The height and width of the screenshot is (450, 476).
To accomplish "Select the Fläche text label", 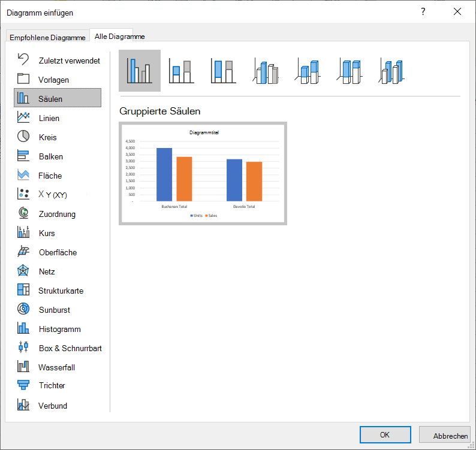I will [x=50, y=176].
